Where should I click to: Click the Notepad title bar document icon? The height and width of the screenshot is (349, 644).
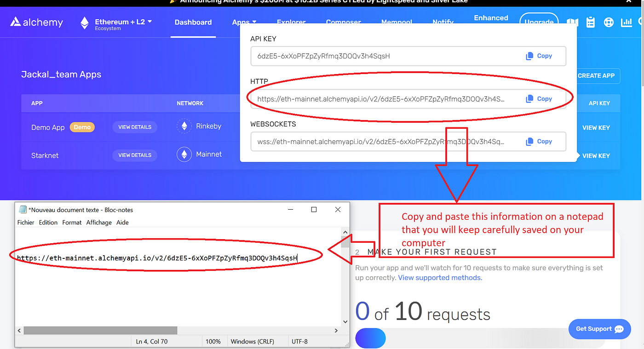tap(23, 210)
